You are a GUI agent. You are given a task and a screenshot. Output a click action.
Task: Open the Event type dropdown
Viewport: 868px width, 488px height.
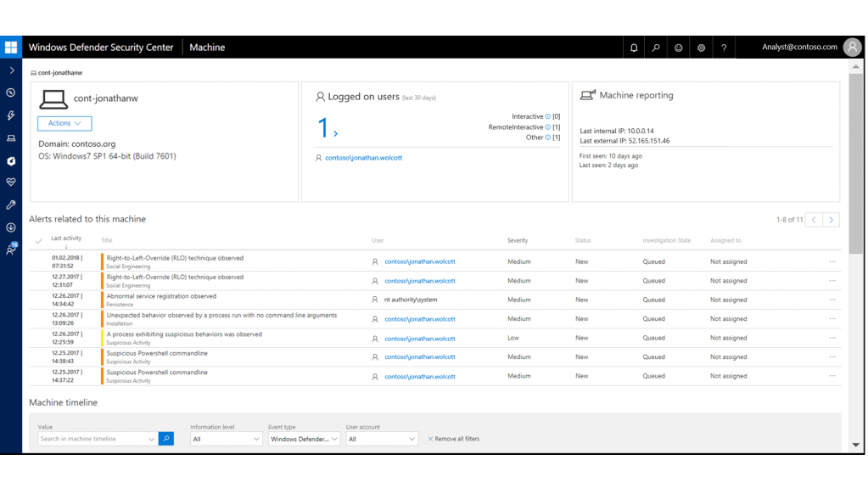(x=304, y=439)
